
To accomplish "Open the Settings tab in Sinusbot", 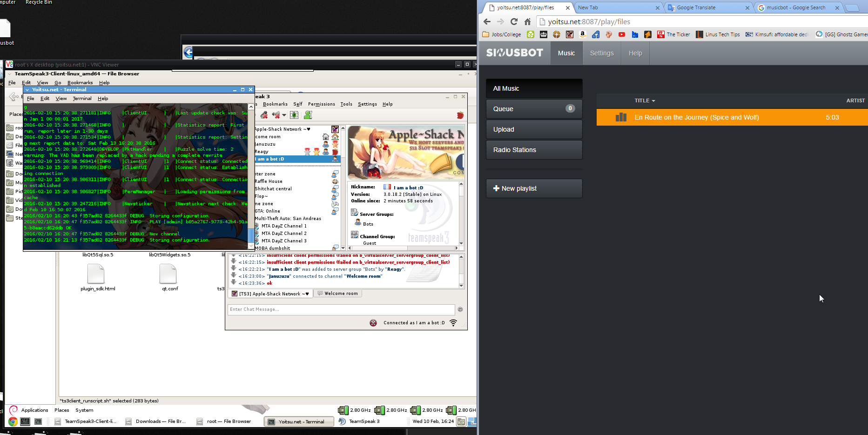I will [x=602, y=53].
